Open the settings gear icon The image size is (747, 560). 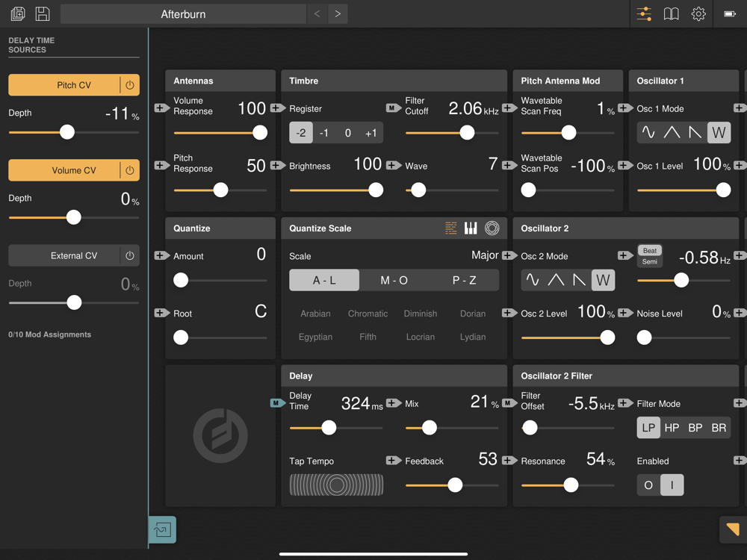coord(698,13)
